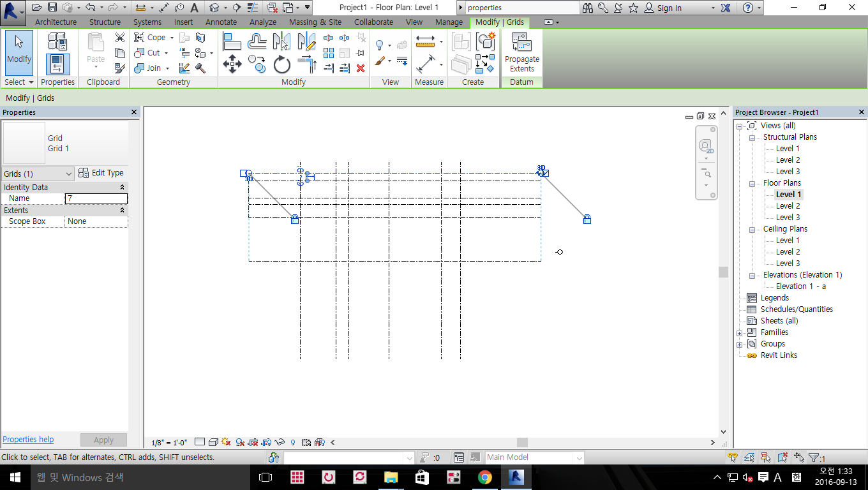Toggle Drag Elements on Selection option
The image size is (868, 490).
coord(798,457)
